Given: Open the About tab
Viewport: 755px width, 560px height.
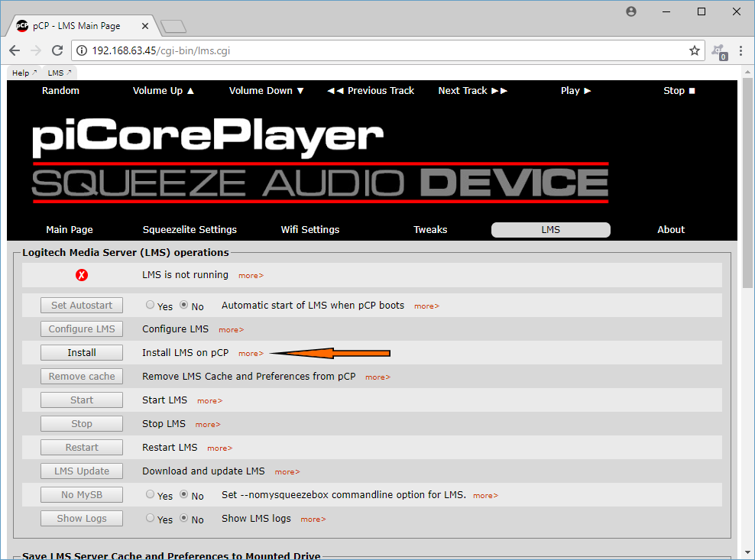Looking at the screenshot, I should 671,230.
